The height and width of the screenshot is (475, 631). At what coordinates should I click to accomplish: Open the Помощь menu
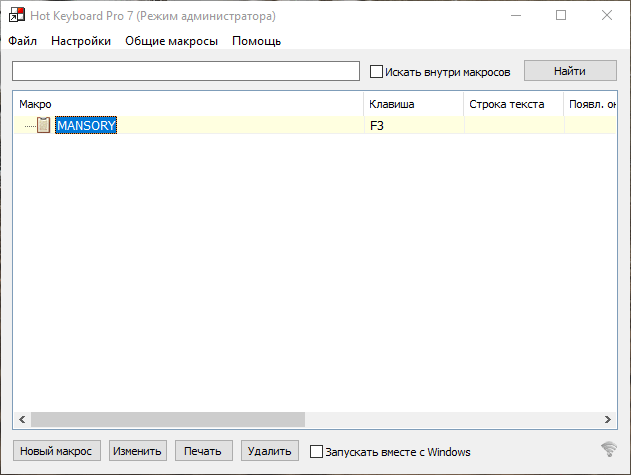point(256,41)
